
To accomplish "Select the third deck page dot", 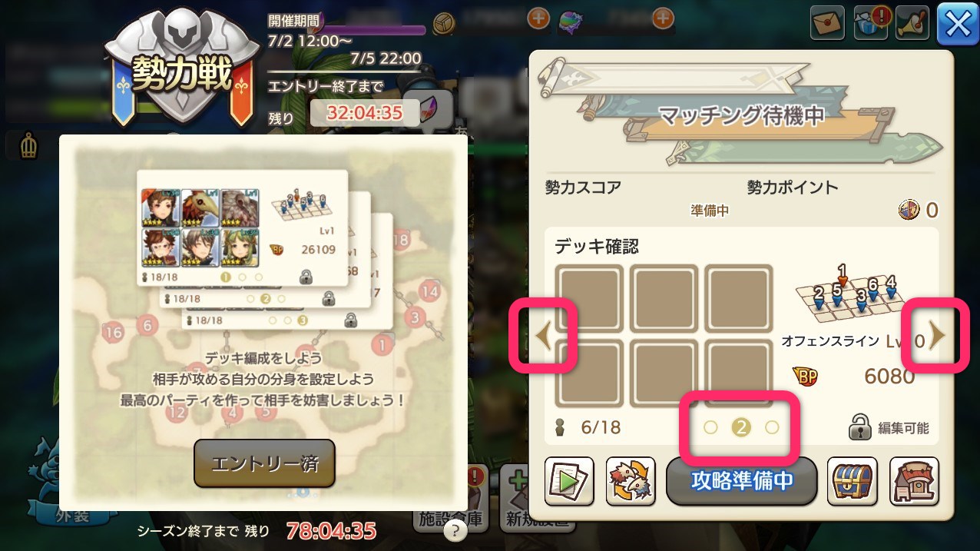I will pos(772,427).
